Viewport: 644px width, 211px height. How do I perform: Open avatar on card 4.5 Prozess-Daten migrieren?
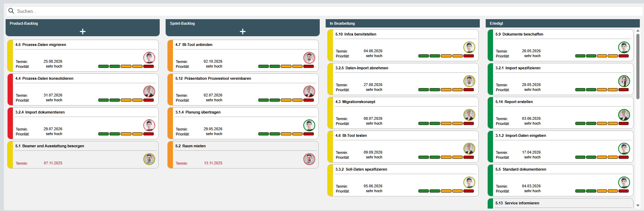coord(149,58)
